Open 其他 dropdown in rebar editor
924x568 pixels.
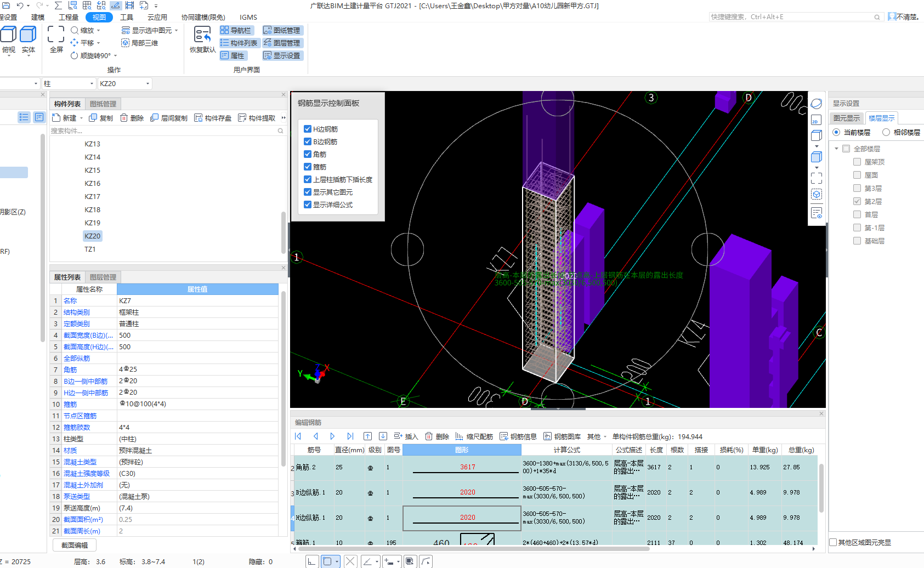click(597, 436)
